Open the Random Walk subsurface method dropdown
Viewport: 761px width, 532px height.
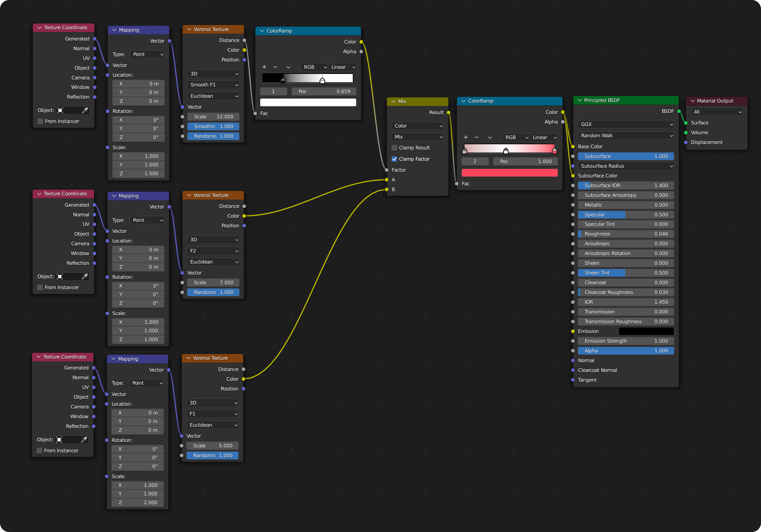(x=625, y=135)
